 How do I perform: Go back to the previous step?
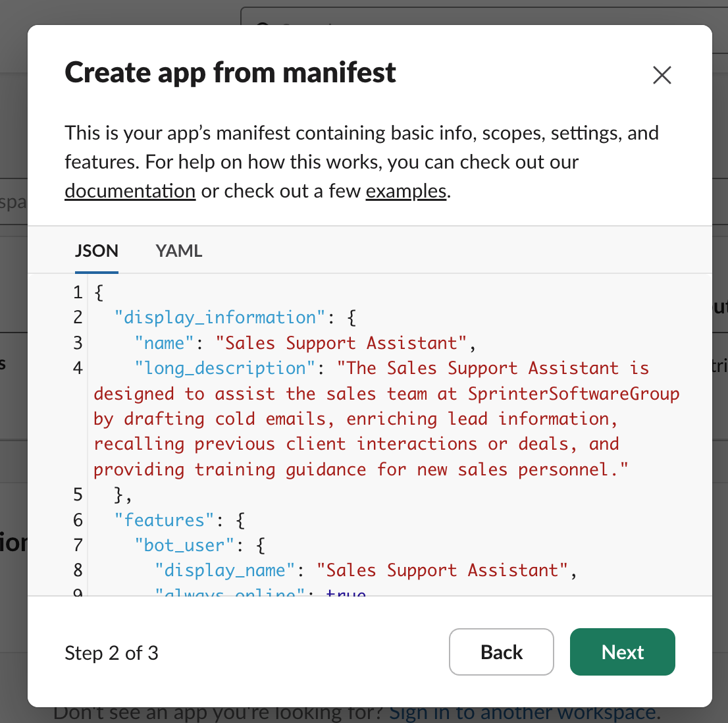point(501,652)
